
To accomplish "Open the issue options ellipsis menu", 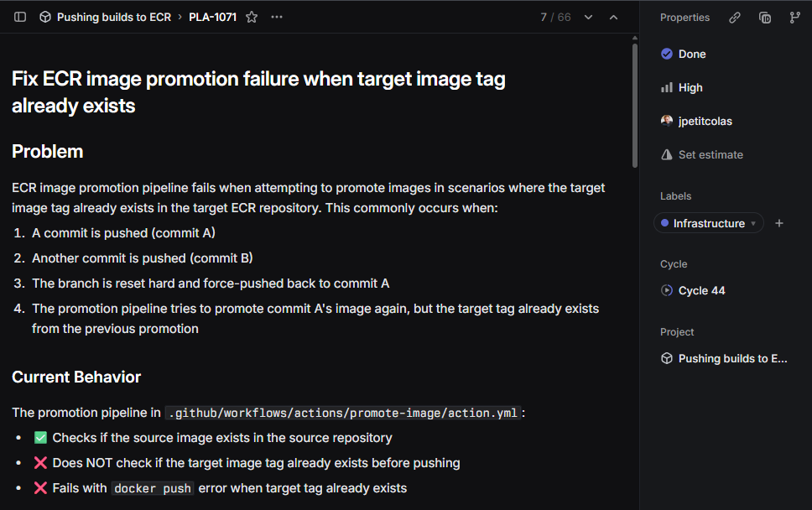I will click(277, 17).
